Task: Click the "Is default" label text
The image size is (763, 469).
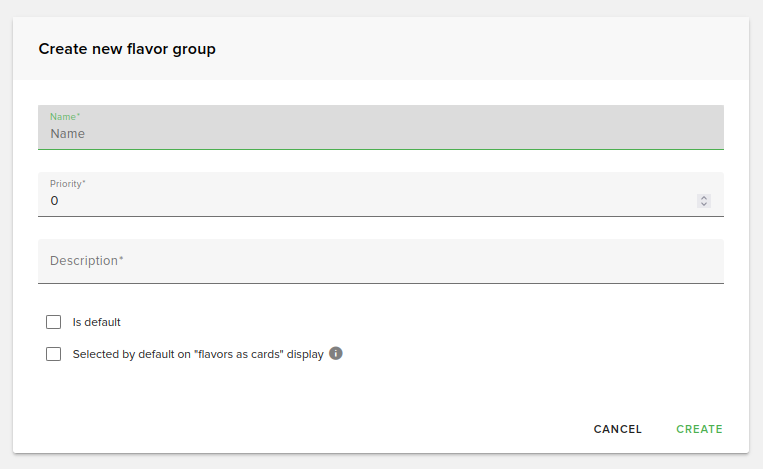Action: pyautogui.click(x=97, y=322)
